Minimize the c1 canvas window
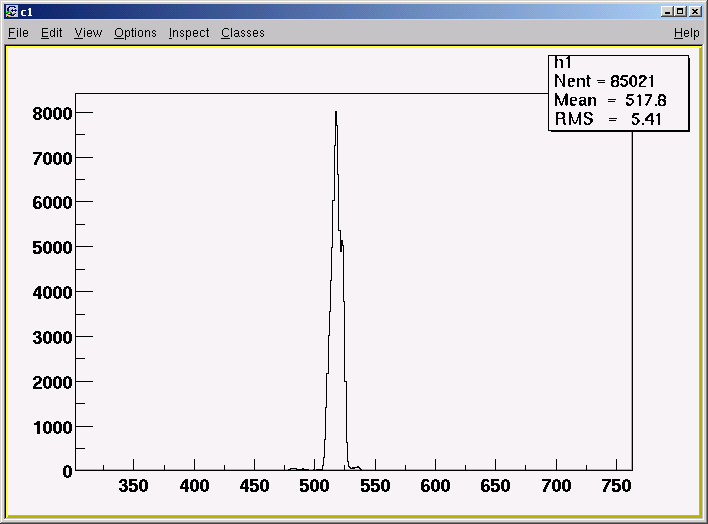Image resolution: width=708 pixels, height=524 pixels. point(667,12)
